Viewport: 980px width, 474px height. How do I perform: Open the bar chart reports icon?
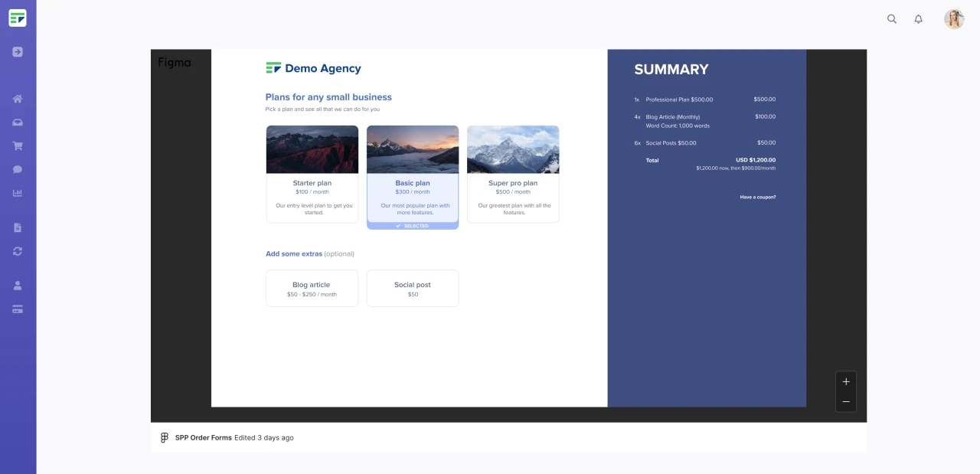point(18,193)
